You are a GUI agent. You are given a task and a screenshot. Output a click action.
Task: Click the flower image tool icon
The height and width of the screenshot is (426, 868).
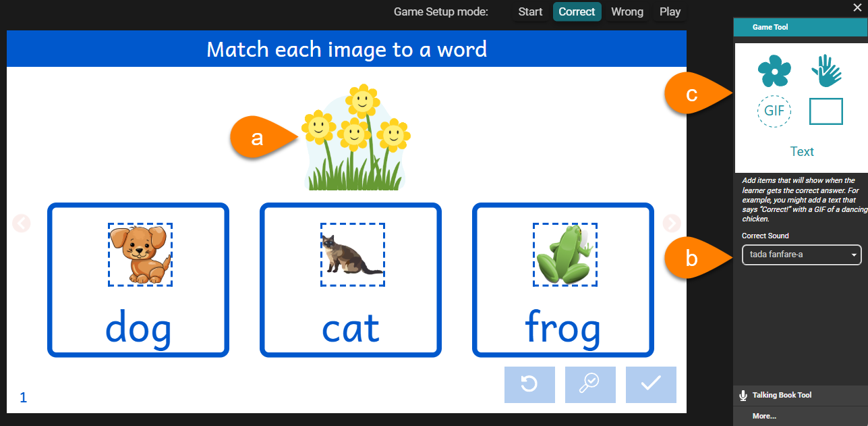coord(774,71)
